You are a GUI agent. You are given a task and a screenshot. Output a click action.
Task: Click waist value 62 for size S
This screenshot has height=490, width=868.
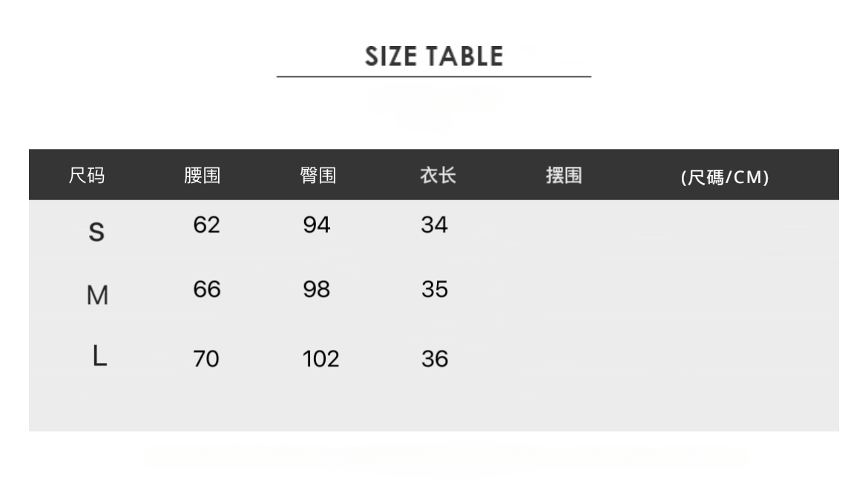click(206, 225)
